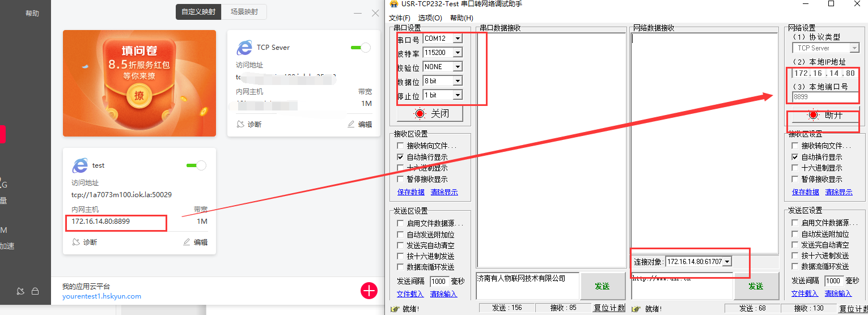Open the yourentest1.hskyun.com link
The image size is (868, 315).
point(101,296)
